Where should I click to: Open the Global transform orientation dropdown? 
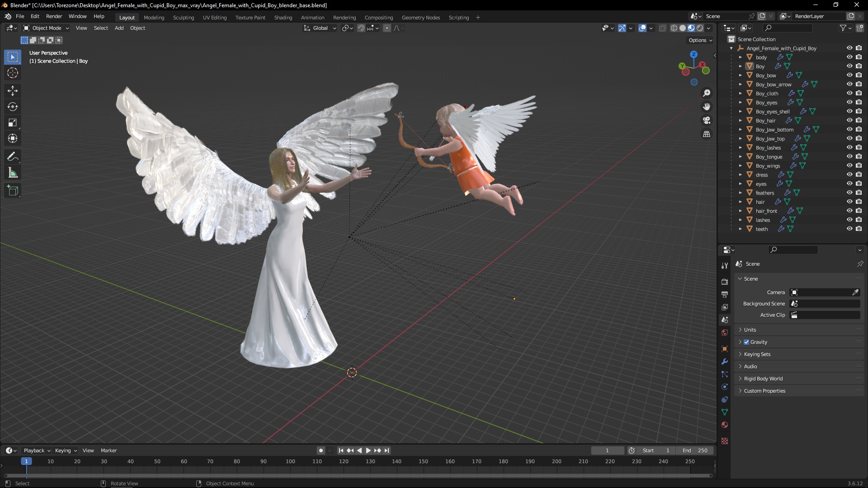[x=320, y=28]
